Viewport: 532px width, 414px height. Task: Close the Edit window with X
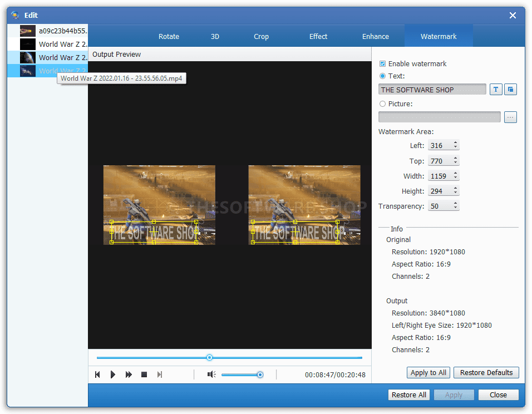point(513,15)
